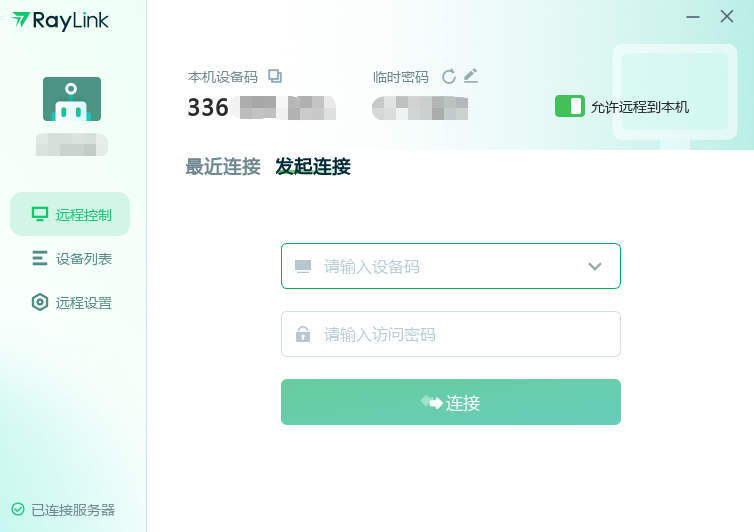Viewport: 754px width, 532px height.
Task: Switch to 发起连接 tab
Action: coord(313,167)
